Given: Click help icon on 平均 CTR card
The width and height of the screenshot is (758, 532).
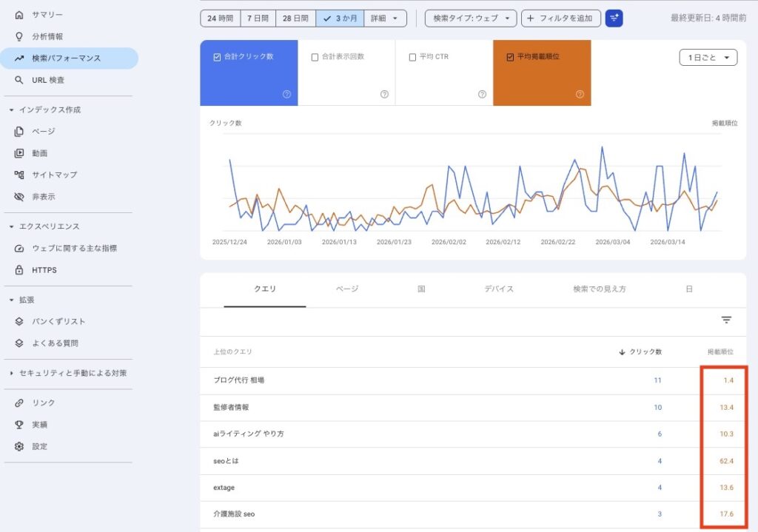Looking at the screenshot, I should pos(482,94).
